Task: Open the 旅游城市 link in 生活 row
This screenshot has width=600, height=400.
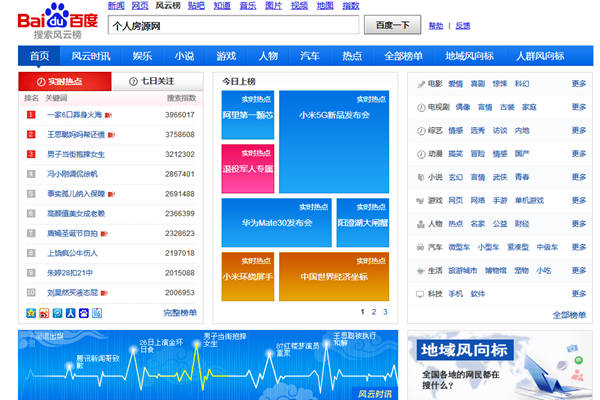Action: click(463, 271)
